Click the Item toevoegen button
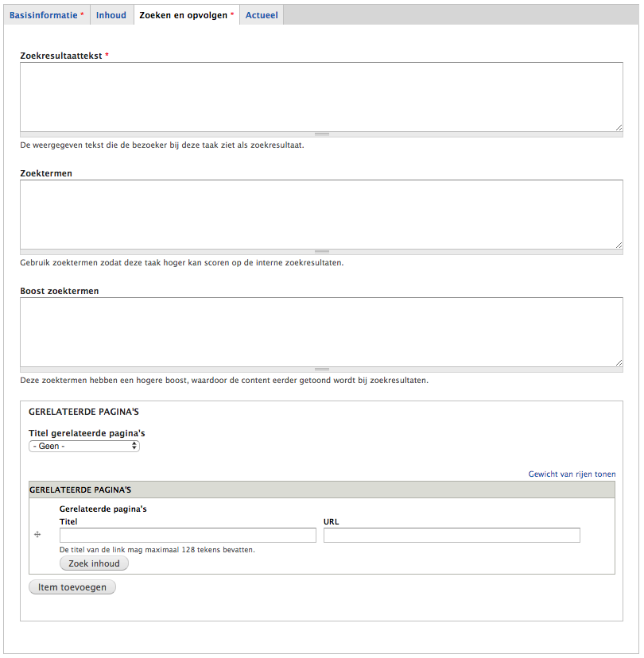 (72, 587)
